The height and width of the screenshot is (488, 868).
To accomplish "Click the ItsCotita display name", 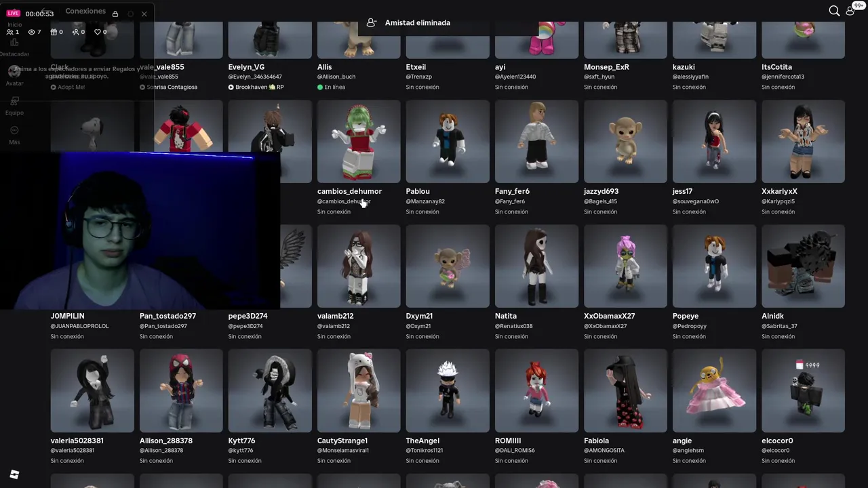I will click(776, 67).
